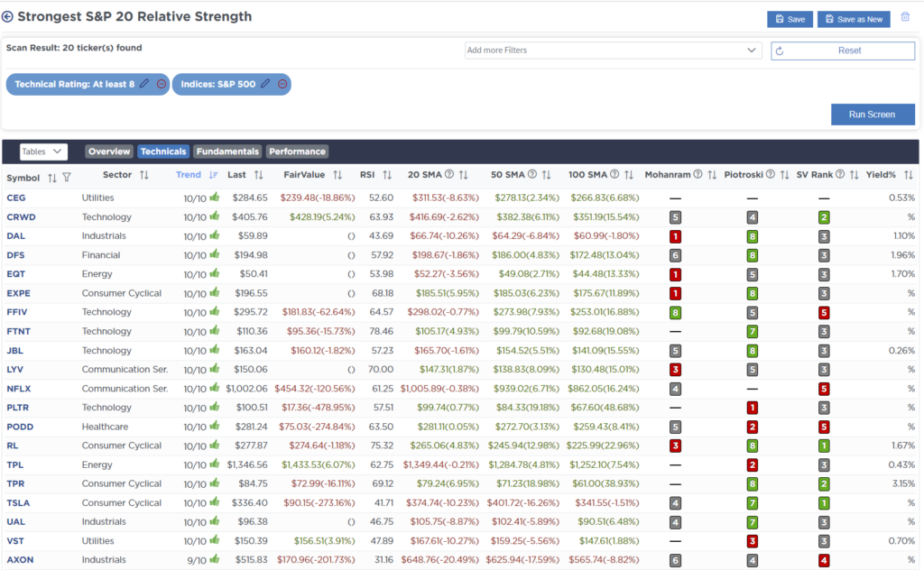Click the back arrow beside screen title
The height and width of the screenshot is (570, 924).
(x=7, y=17)
